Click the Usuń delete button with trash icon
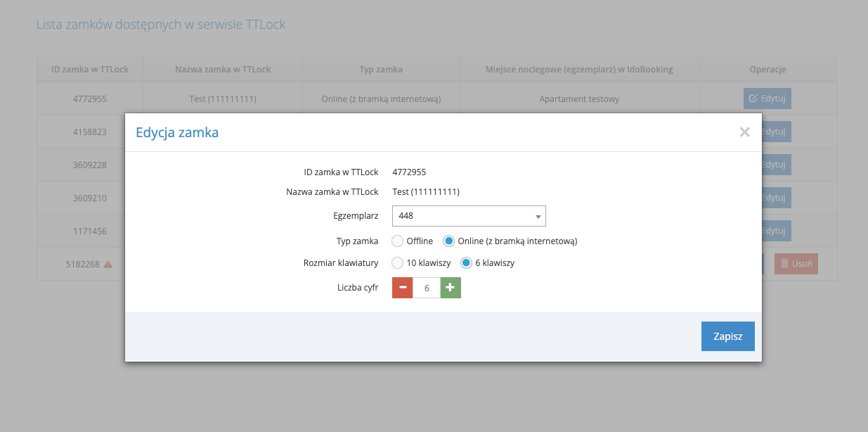868x432 pixels. (x=796, y=264)
